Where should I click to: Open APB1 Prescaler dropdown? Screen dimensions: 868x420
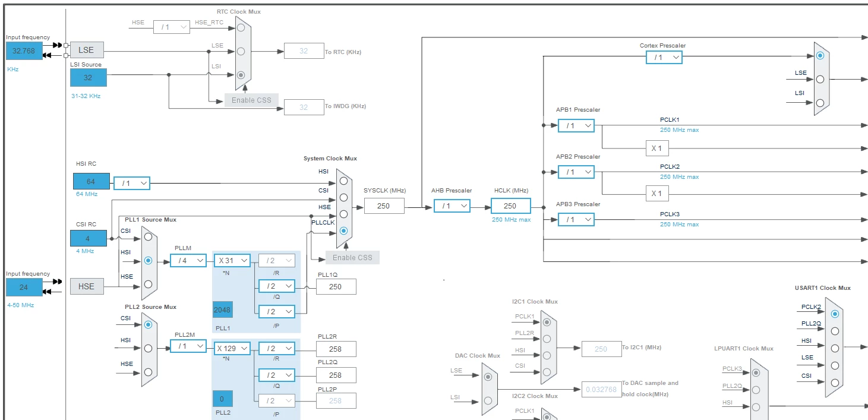tap(576, 125)
